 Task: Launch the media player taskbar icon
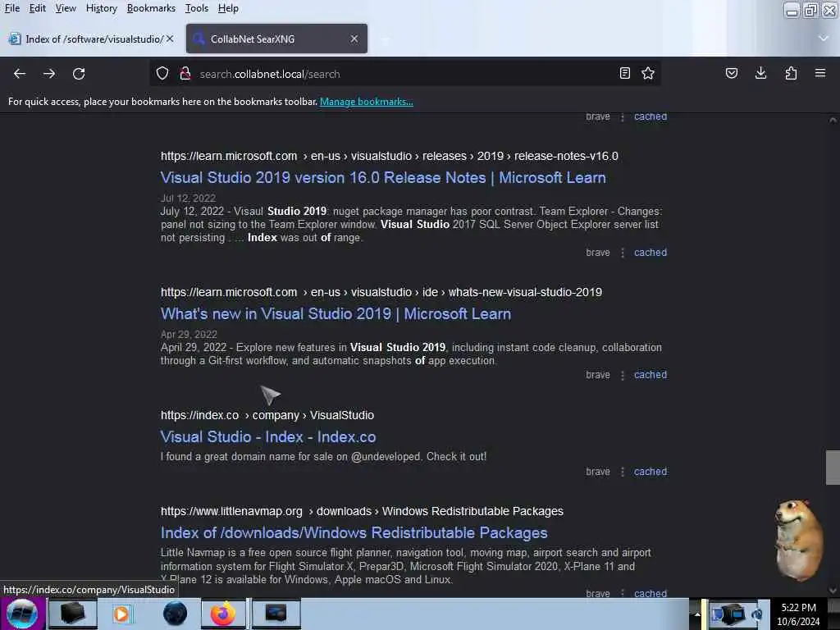pyautogui.click(x=121, y=614)
